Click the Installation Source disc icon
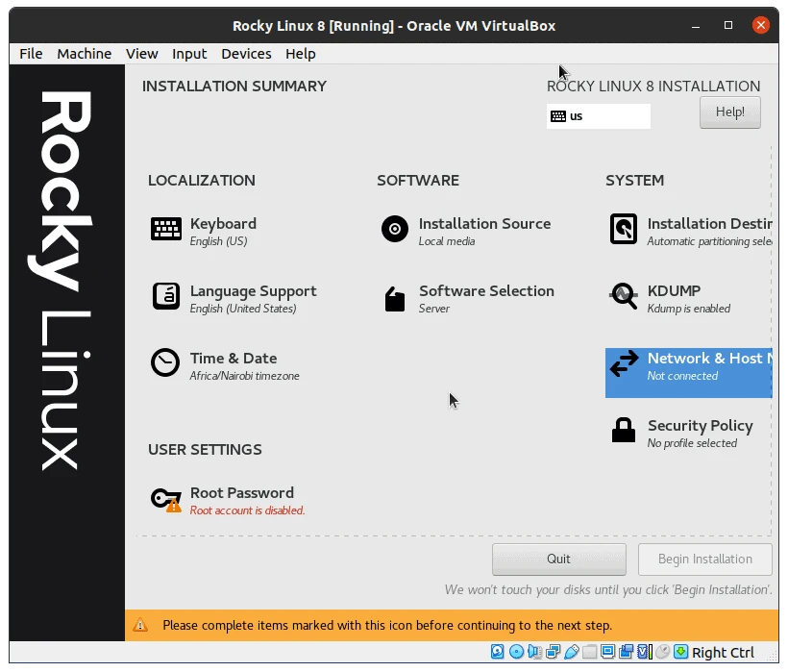This screenshot has width=788, height=672. (x=394, y=229)
